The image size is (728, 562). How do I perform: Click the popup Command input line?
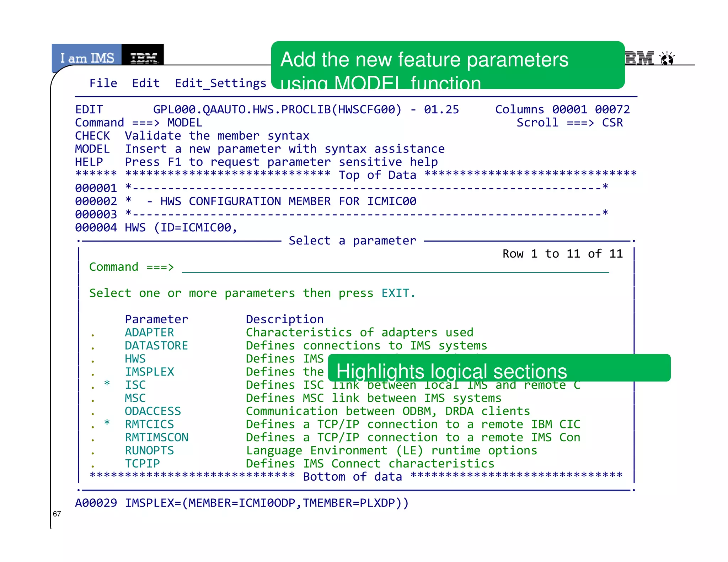[395, 267]
